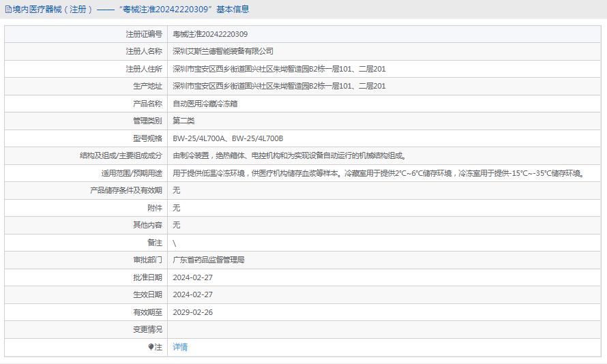607x364 pixels.
Task: Click the backslash value in 备注 row
Action: [x=174, y=243]
